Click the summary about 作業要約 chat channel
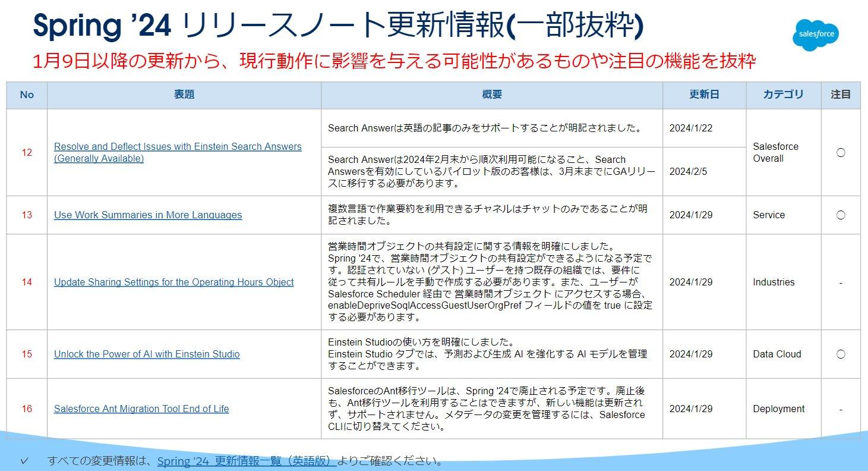This screenshot has height=471, width=868. pos(488,215)
